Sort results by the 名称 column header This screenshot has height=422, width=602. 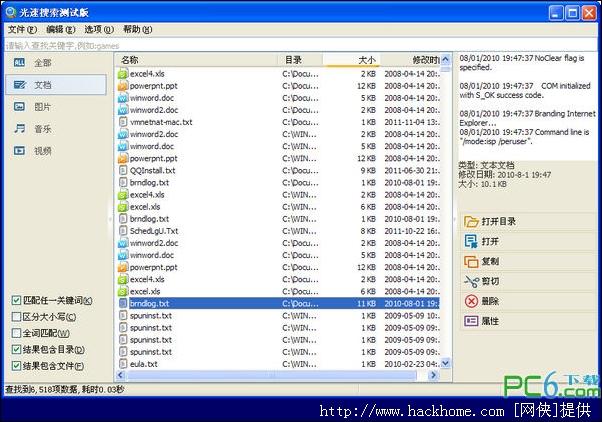click(x=196, y=60)
